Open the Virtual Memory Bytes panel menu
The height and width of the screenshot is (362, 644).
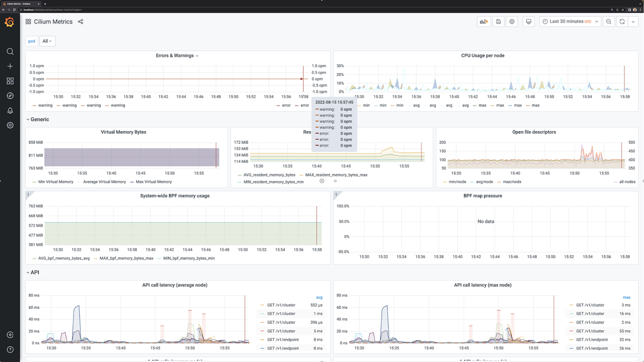coord(124,132)
